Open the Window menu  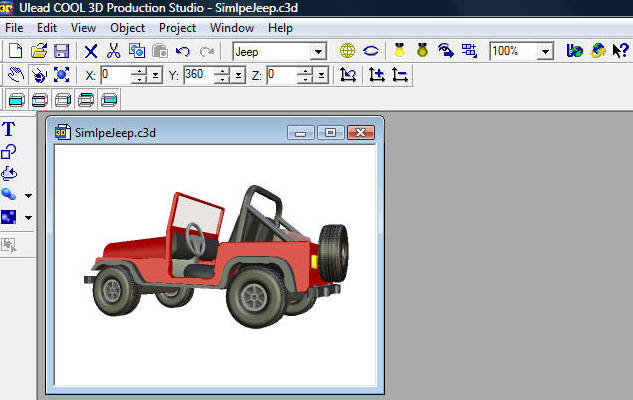[232, 28]
